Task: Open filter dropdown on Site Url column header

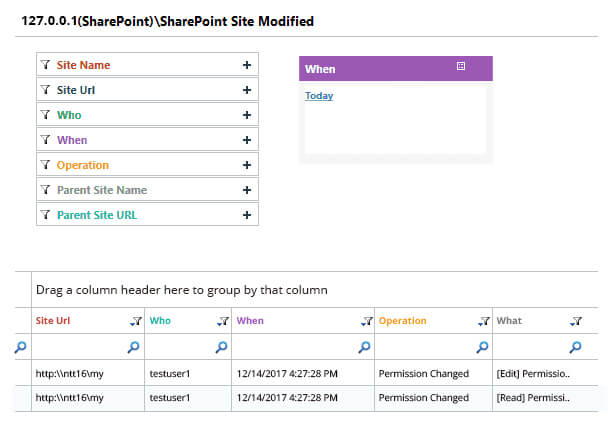Action: click(136, 321)
